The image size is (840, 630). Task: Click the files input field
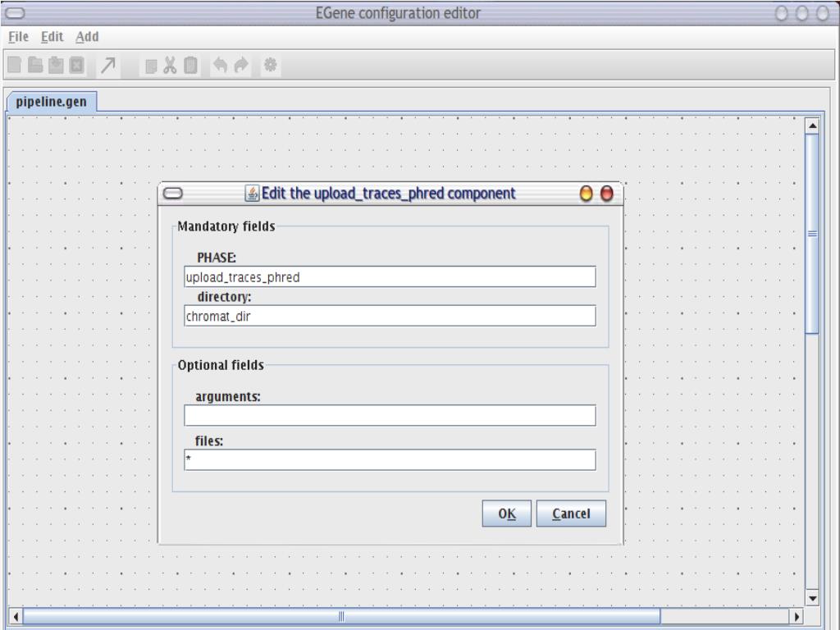tap(390, 460)
